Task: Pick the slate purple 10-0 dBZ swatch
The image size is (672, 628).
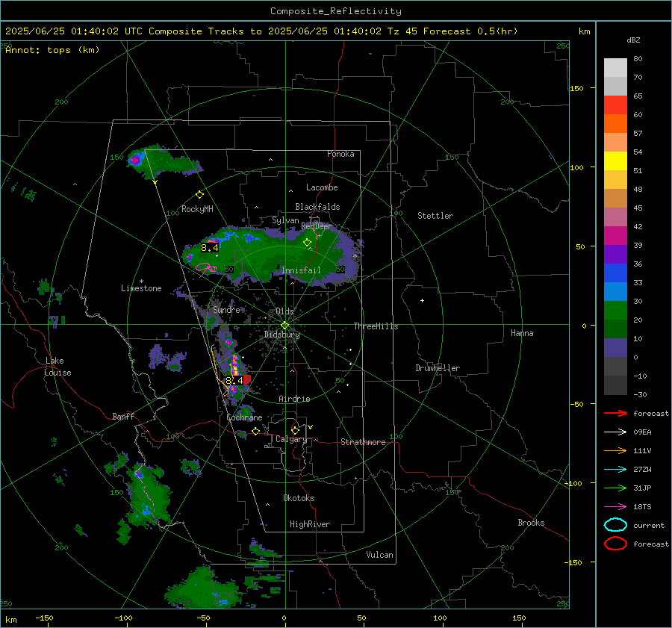Action: [615, 347]
